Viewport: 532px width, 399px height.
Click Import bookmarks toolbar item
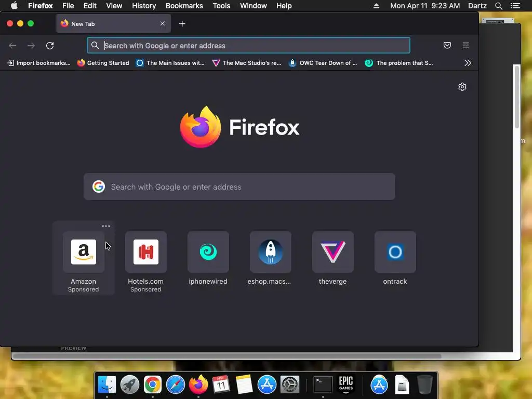tap(38, 63)
